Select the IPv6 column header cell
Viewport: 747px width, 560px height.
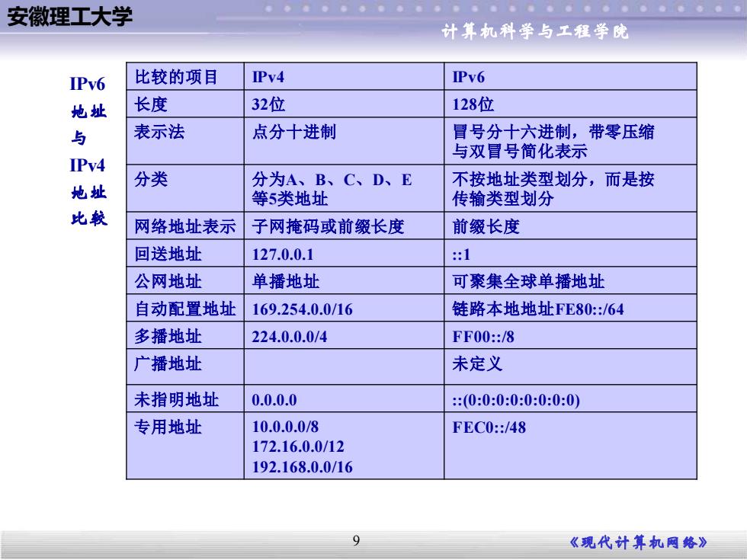click(x=570, y=76)
